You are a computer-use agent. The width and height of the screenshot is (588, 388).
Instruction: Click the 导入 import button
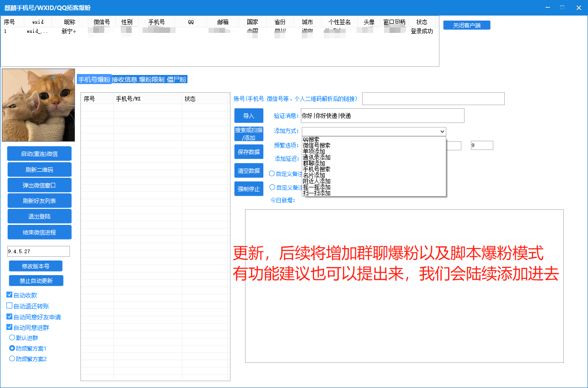pyautogui.click(x=249, y=116)
